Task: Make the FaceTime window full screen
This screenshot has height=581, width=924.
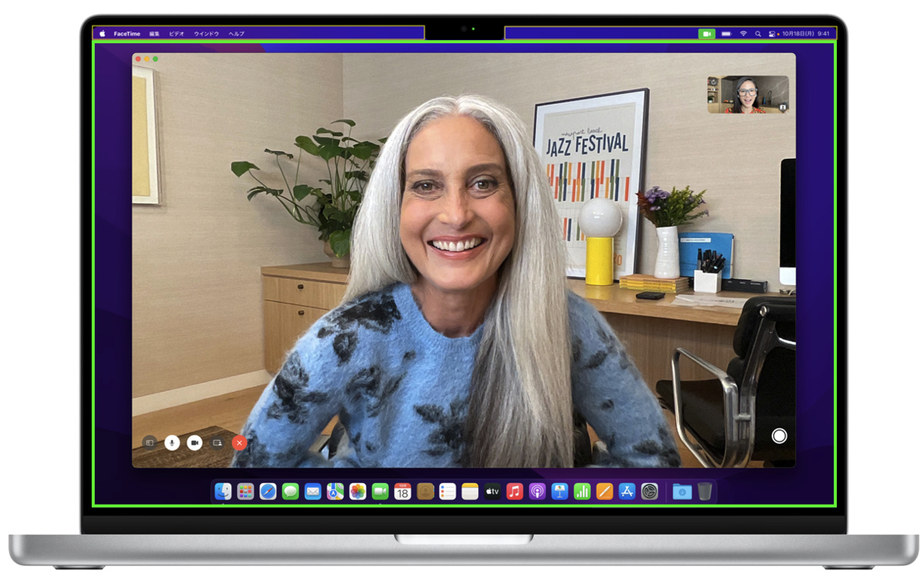Action: (156, 59)
